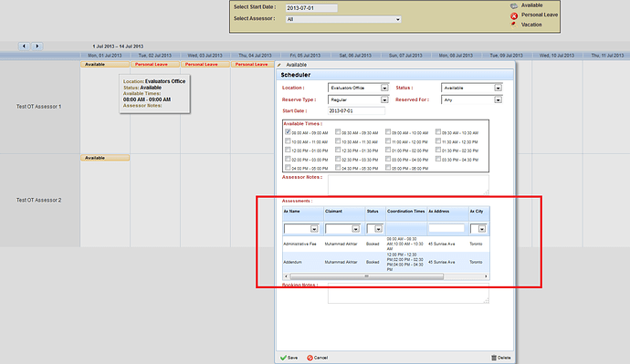Image resolution: width=630 pixels, height=364 pixels.
Task: Open Personal Leave slot on Thu 04 Jul
Action: (x=253, y=64)
